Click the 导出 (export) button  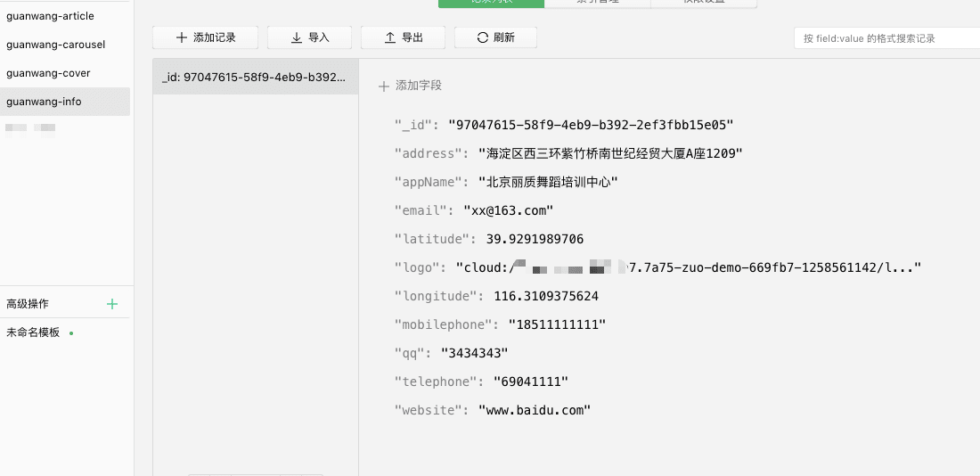coord(403,37)
